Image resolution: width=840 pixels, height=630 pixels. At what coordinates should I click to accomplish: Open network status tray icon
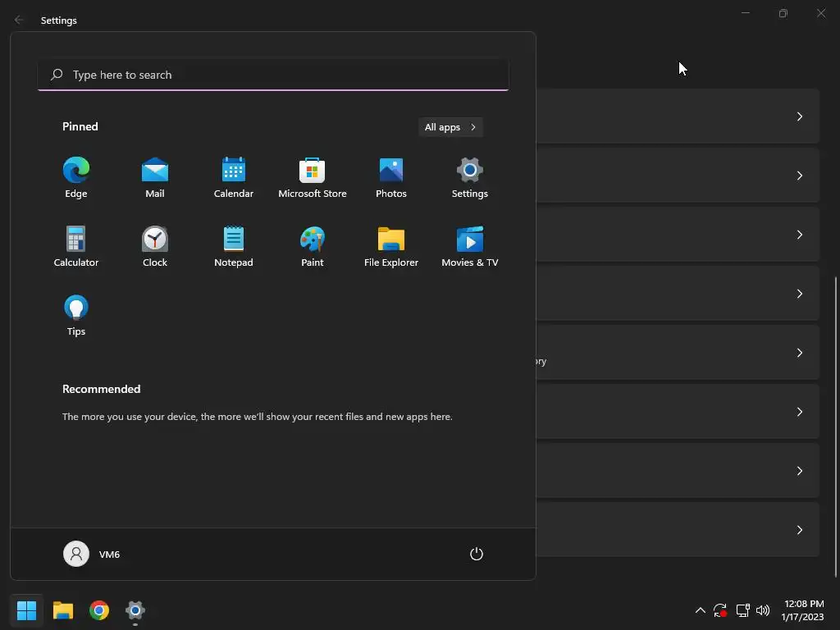click(742, 610)
